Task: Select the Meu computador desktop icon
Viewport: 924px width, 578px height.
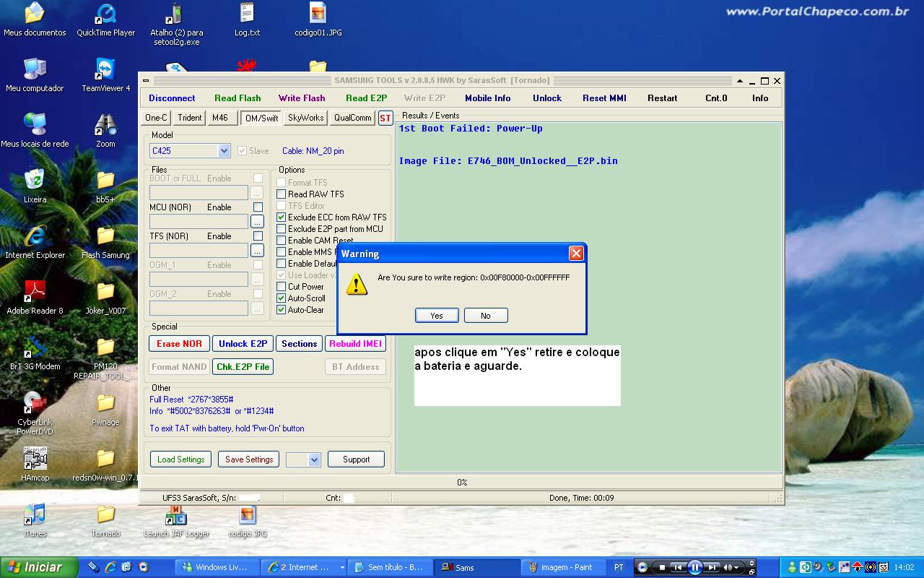Action: [x=35, y=75]
